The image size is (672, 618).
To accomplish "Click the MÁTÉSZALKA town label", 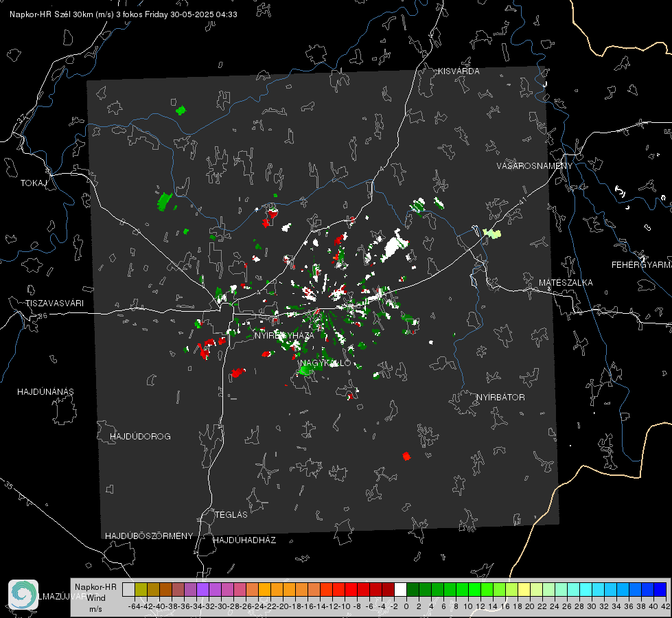I will 566,283.
